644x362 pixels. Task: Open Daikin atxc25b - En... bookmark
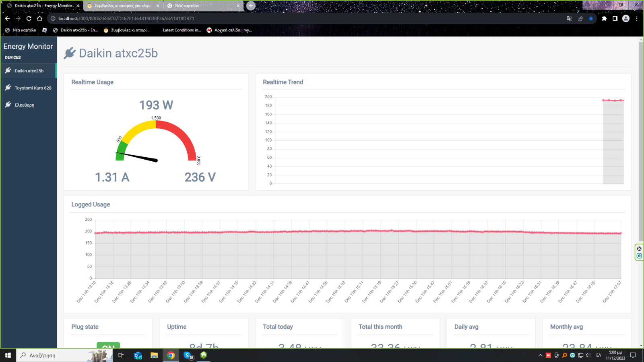75,30
